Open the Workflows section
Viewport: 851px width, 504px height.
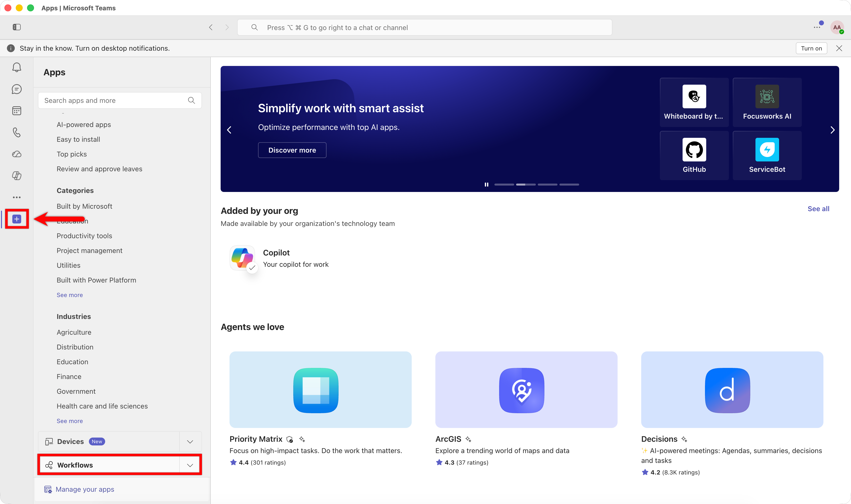109,465
